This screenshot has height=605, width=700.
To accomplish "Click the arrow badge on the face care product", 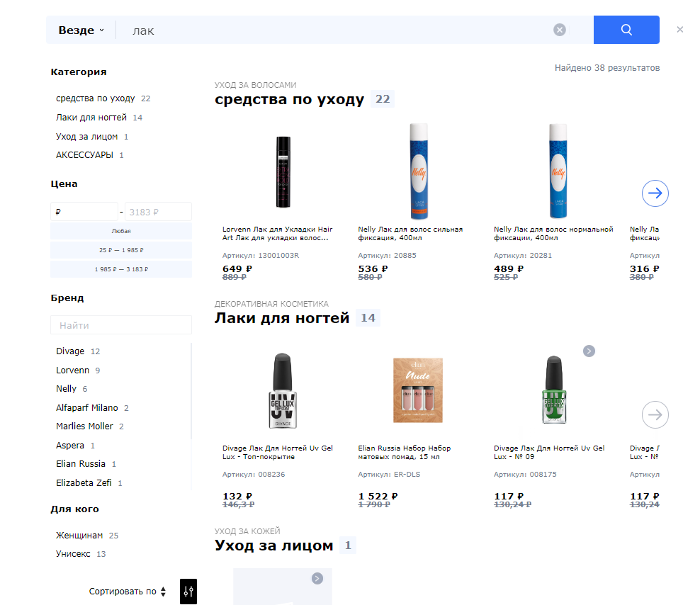I will coord(317,579).
